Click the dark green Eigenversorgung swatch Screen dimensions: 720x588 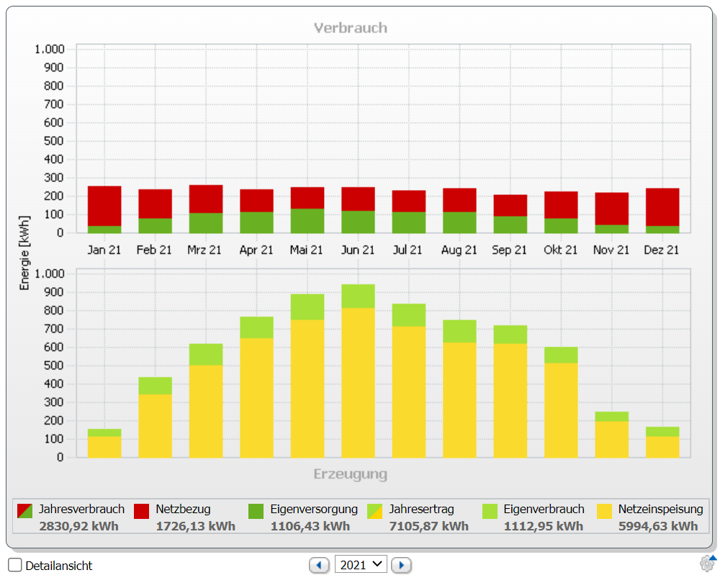pyautogui.click(x=256, y=511)
